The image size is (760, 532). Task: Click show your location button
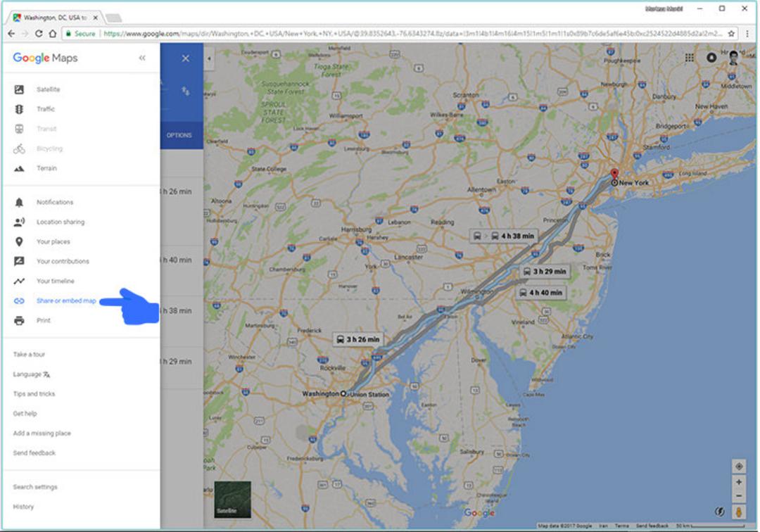pyautogui.click(x=739, y=466)
